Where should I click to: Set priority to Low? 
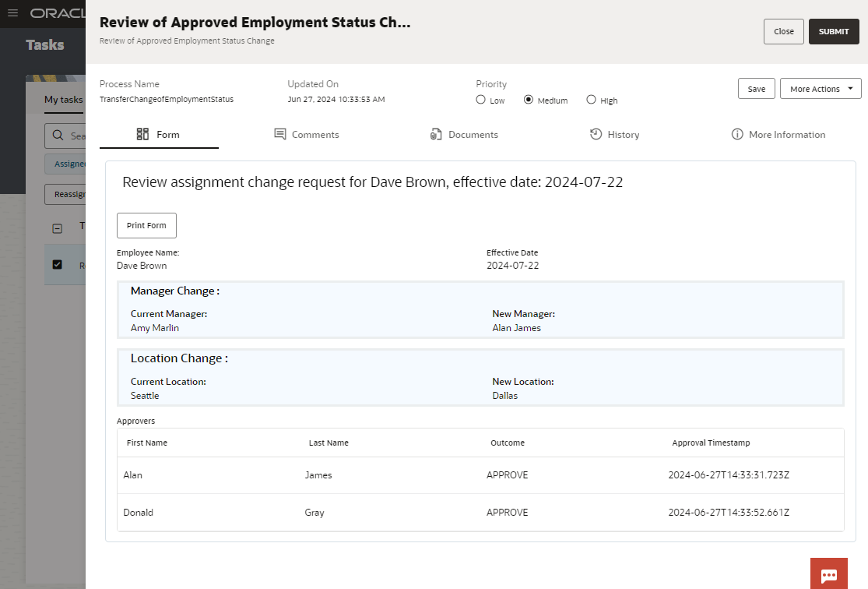pyautogui.click(x=480, y=100)
